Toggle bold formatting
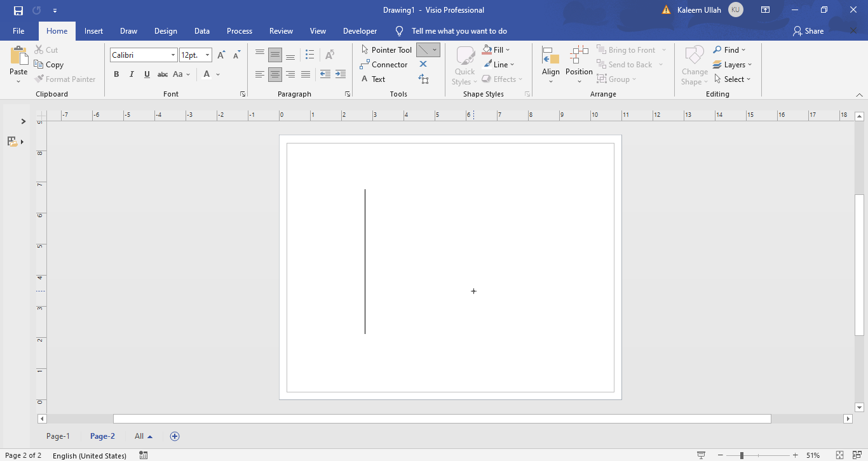 [x=116, y=74]
